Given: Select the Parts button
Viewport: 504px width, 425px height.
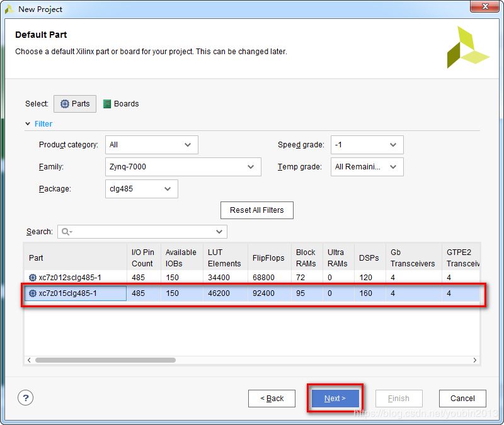Looking at the screenshot, I should [x=75, y=104].
